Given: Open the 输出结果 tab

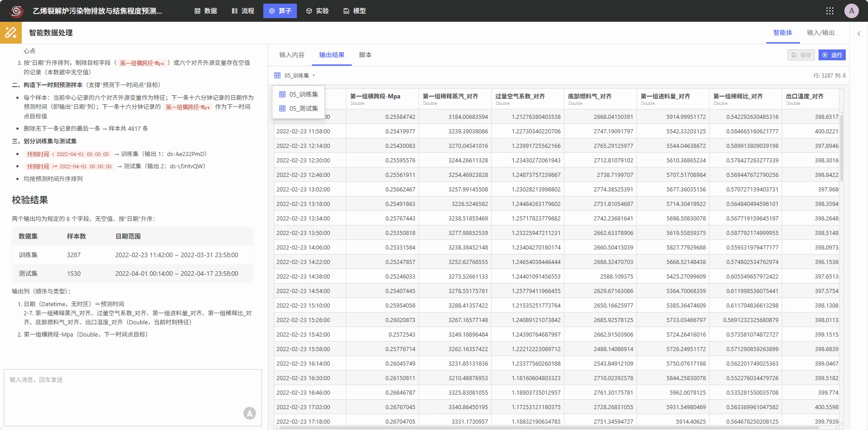Looking at the screenshot, I should click(332, 55).
